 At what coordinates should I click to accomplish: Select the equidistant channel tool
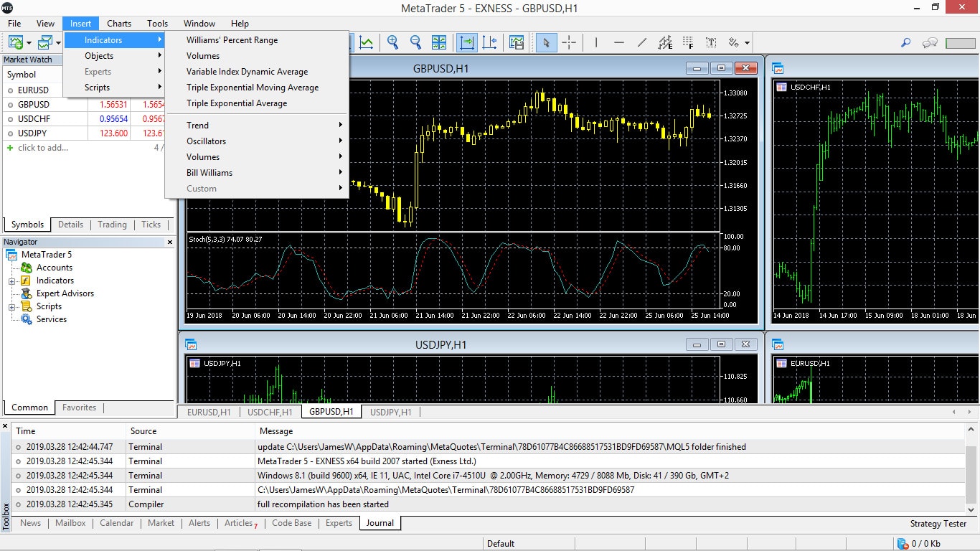[x=665, y=42]
